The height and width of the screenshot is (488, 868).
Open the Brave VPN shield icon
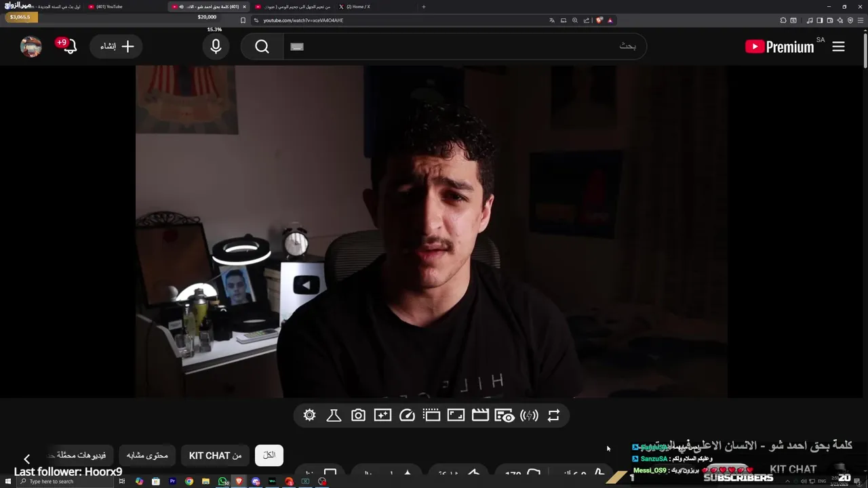(x=850, y=20)
